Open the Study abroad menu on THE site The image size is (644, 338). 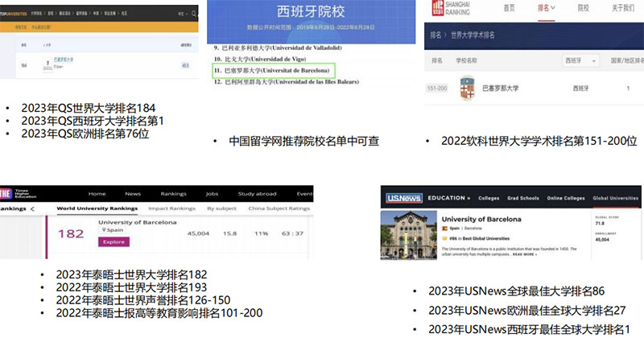pos(257,194)
